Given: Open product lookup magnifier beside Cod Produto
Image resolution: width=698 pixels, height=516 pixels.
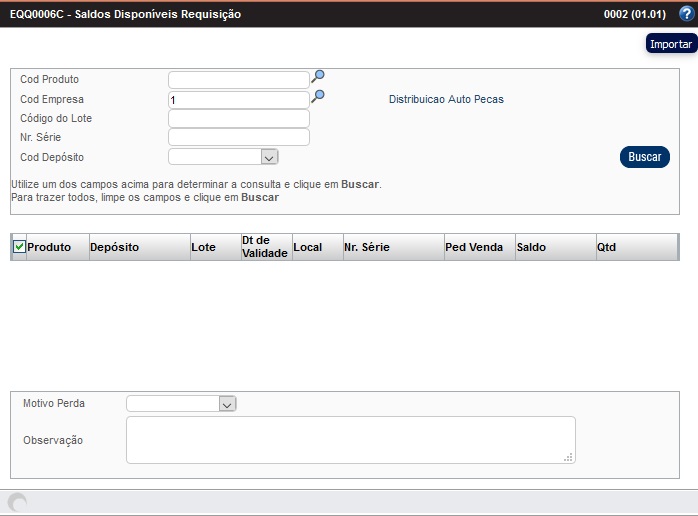Looking at the screenshot, I should pos(318,76).
